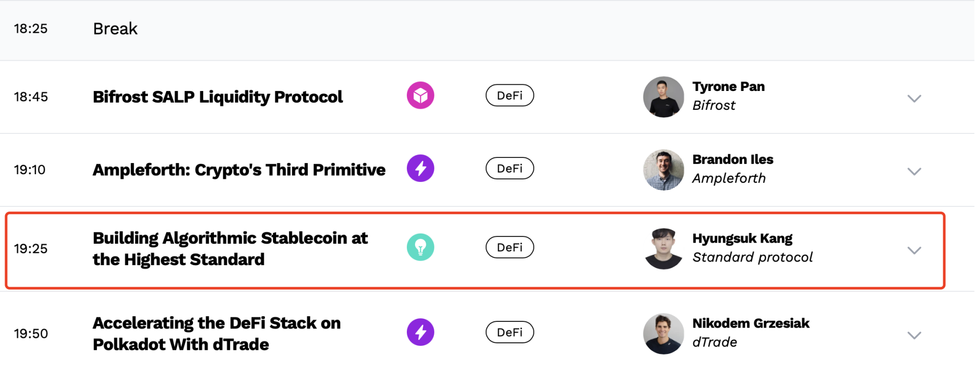Select the DeFi tag on the Bifrost row
Viewport: 980px width, 375px height.
(509, 96)
